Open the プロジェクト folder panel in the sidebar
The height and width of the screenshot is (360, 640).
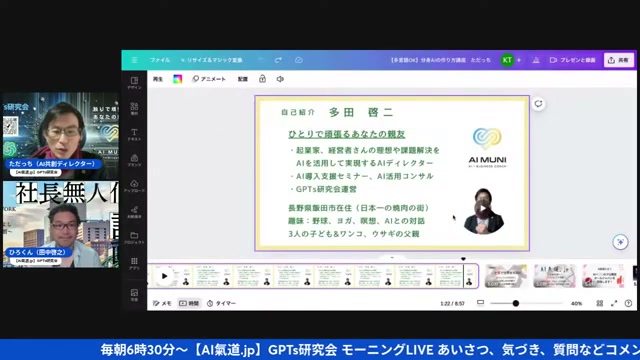[134, 238]
